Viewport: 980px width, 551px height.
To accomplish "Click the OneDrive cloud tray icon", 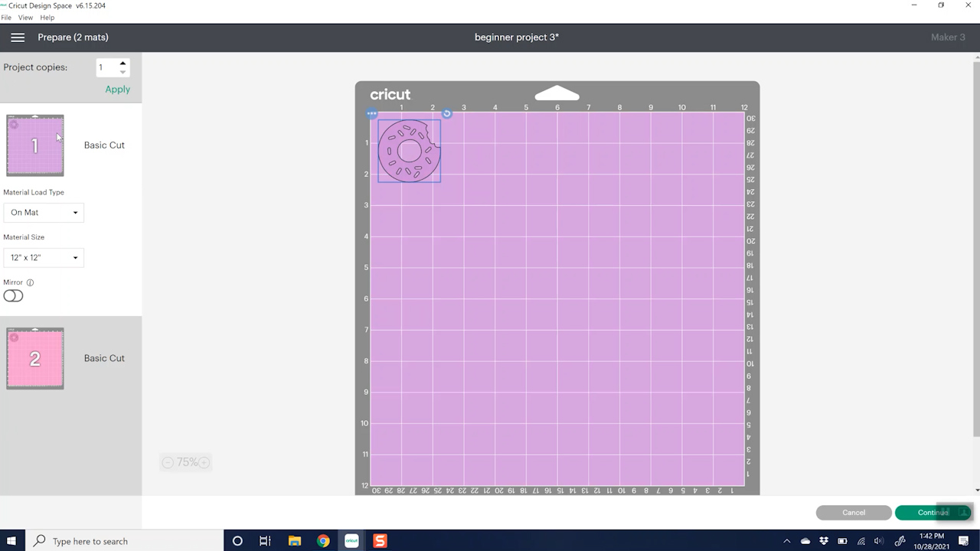I will pos(805,541).
